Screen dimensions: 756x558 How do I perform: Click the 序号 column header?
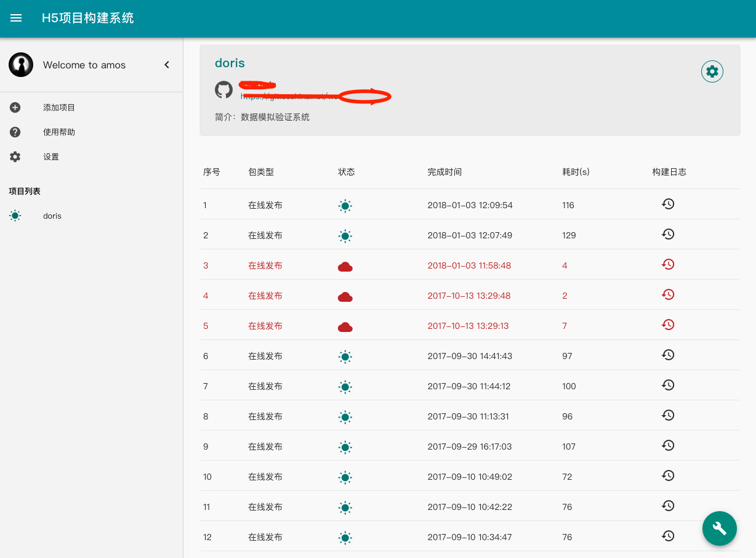(212, 172)
